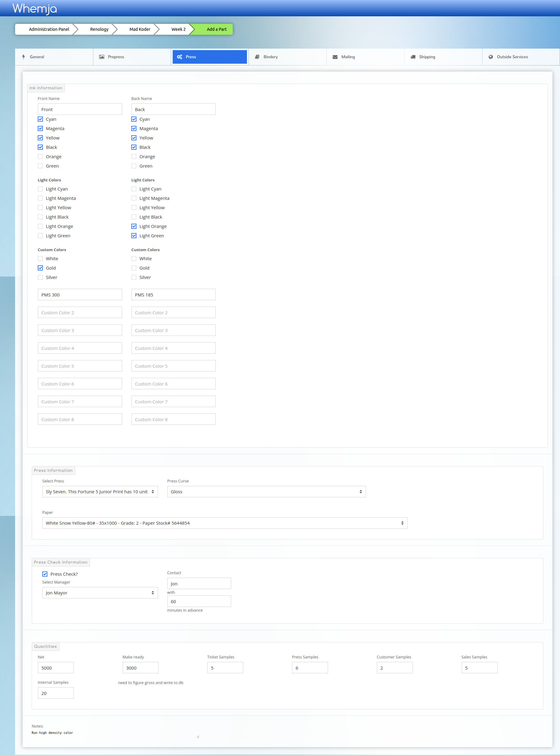Navigate to Week 2 breadcrumb
Viewport: 560px width, 755px height.
point(178,29)
